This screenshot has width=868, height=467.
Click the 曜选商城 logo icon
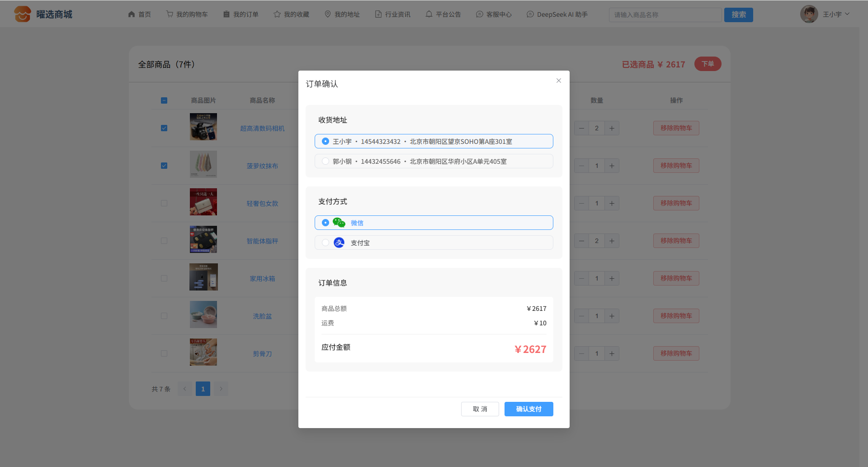click(x=22, y=14)
